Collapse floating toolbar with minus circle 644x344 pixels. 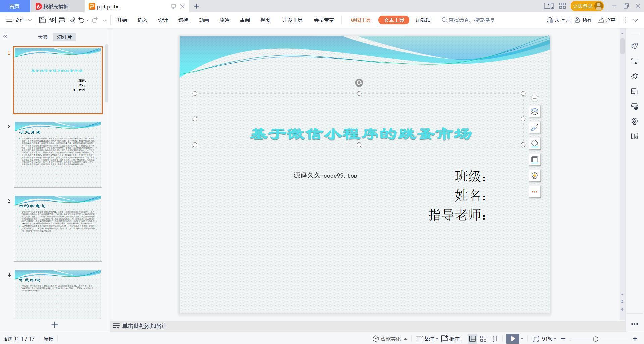535,98
